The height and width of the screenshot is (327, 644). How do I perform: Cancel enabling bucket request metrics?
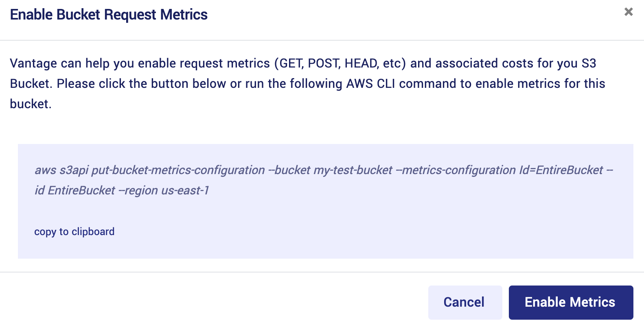click(464, 302)
